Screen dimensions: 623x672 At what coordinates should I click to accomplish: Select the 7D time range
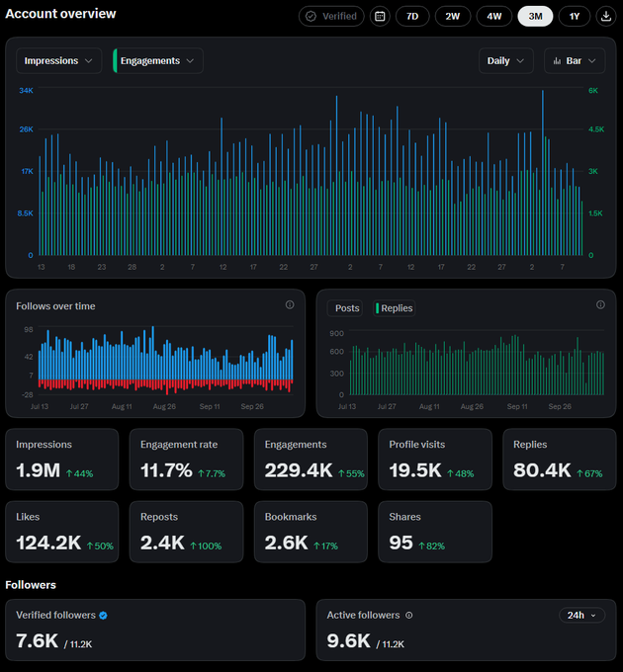[x=412, y=16]
